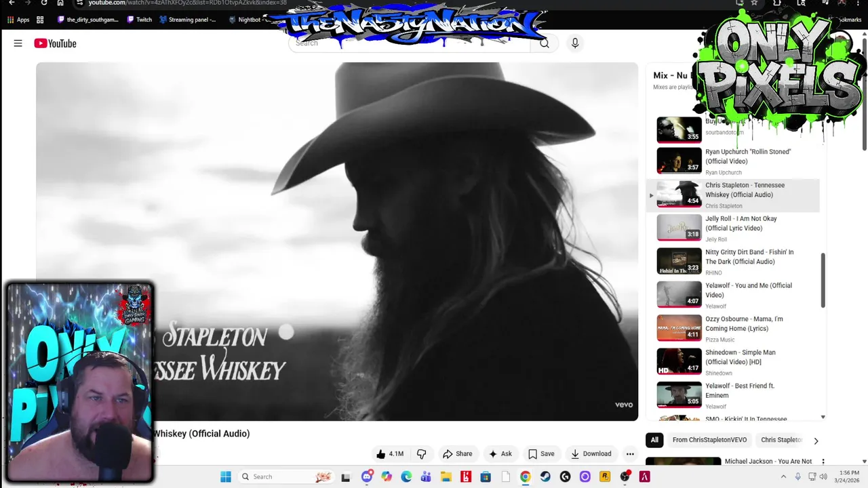Show more filter chips with right chevron
868x488 pixels.
point(816,441)
